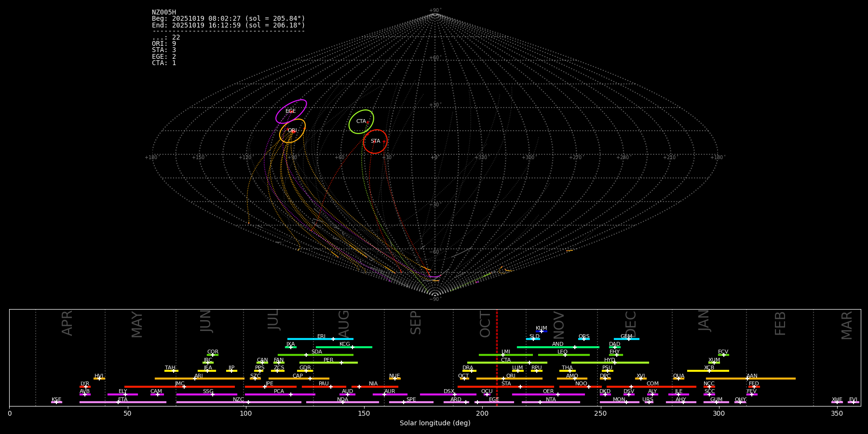This screenshot has height=434, width=868.
Task: Select the orange ORI radiant ellipse on sky map
Action: pyautogui.click(x=292, y=131)
